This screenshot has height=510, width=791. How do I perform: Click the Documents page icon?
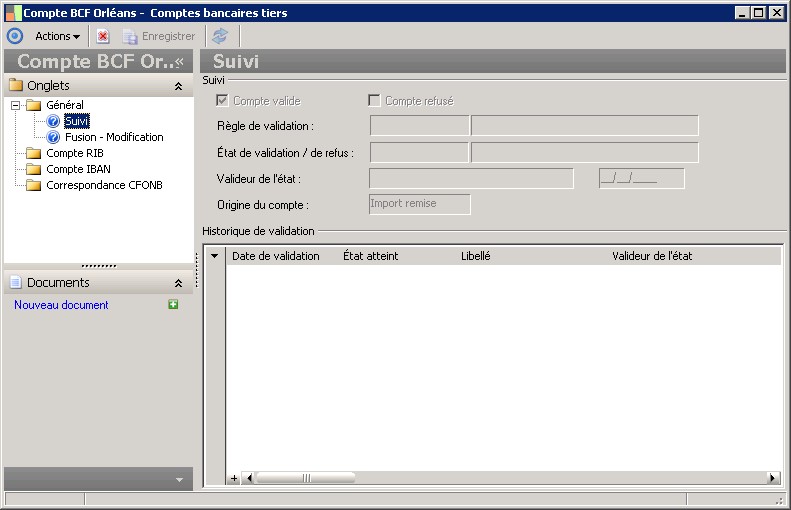[x=16, y=282]
